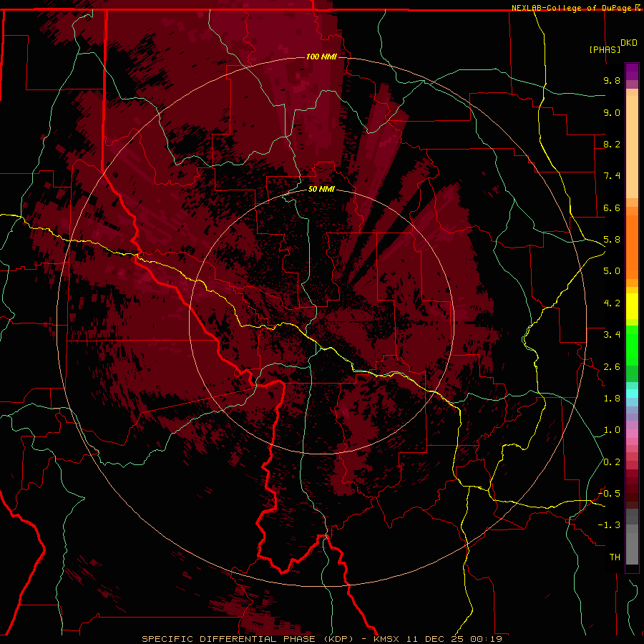Pick the cyan segment of the color bar
The image size is (644, 644).
click(632, 394)
